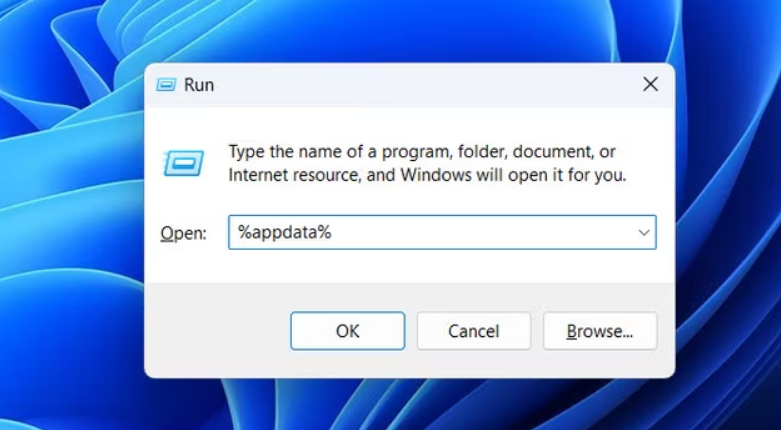This screenshot has height=430, width=781.
Task: Click empty title bar area of Run dialog
Action: coord(420,85)
